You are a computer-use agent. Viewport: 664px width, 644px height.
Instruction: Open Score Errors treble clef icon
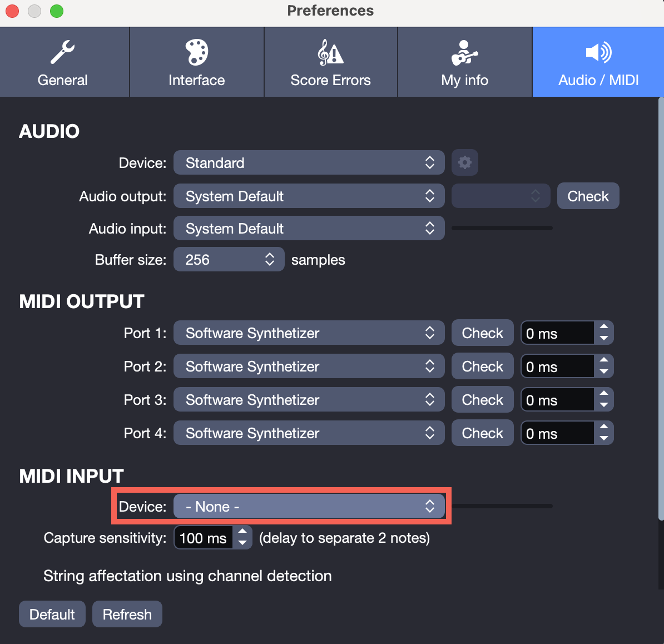tap(330, 52)
